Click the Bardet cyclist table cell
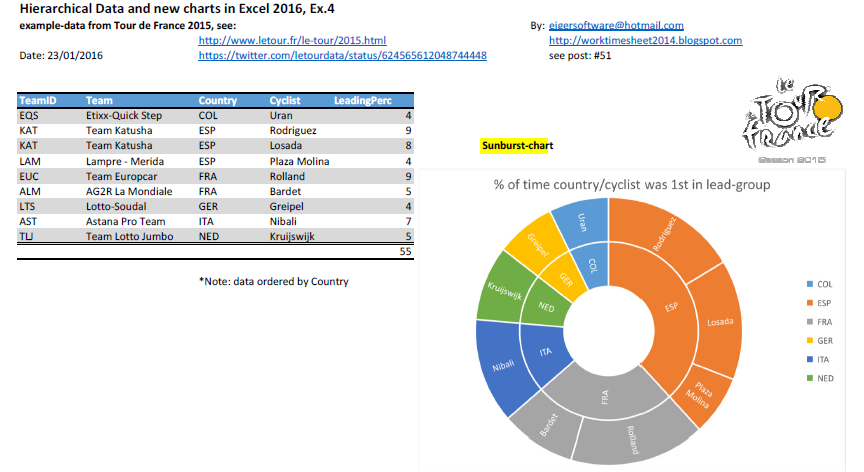The width and height of the screenshot is (864, 472). coord(285,191)
